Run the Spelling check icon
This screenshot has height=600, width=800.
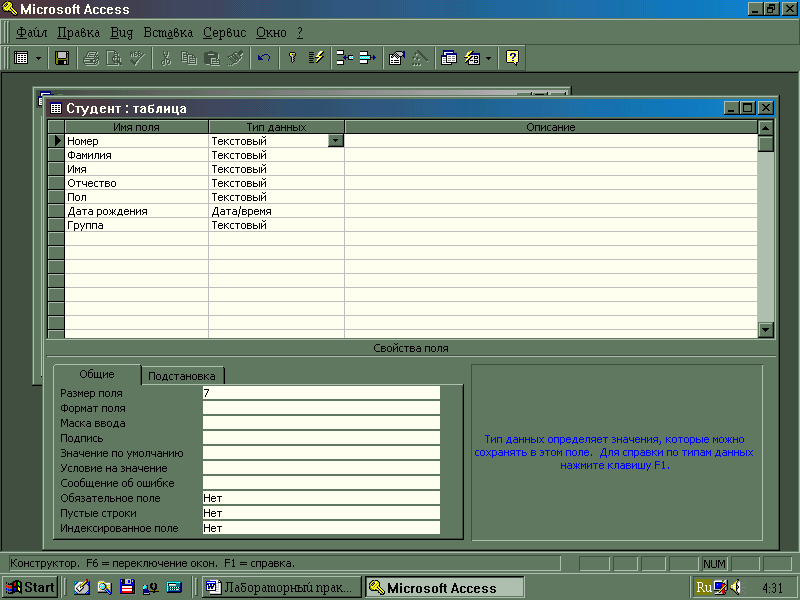click(x=137, y=58)
